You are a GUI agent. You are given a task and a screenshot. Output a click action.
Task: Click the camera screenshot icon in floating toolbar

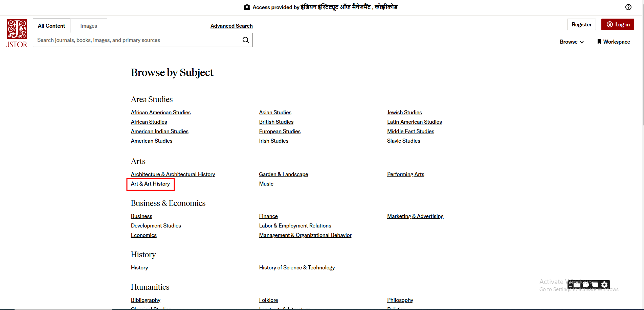coord(577,285)
